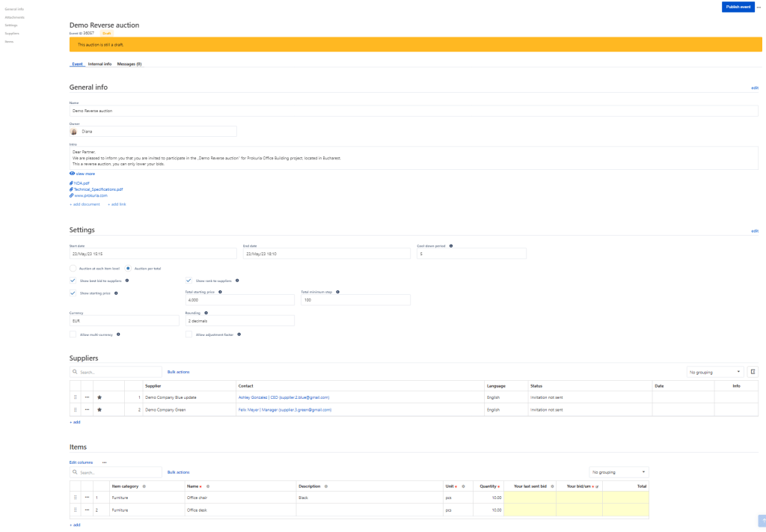Select the Auction at each item level radio
The height and width of the screenshot is (532, 766).
[x=73, y=268]
